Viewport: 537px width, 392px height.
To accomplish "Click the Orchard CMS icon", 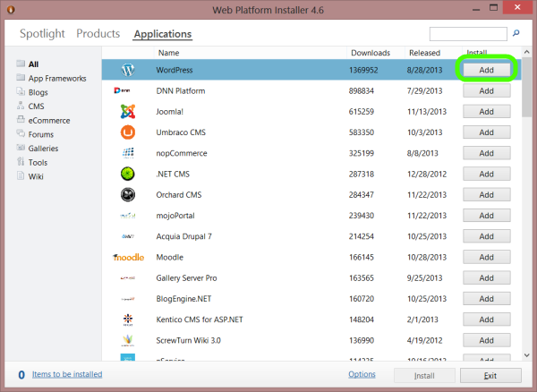I will point(128,194).
